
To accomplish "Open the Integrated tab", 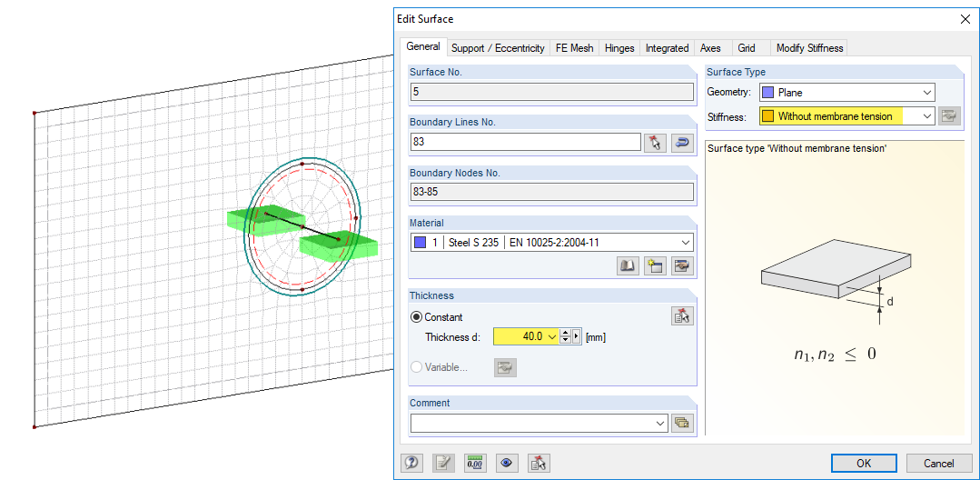I will coord(667,47).
